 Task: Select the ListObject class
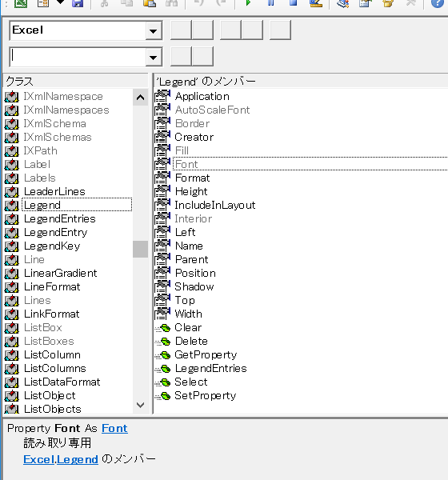[x=50, y=395]
